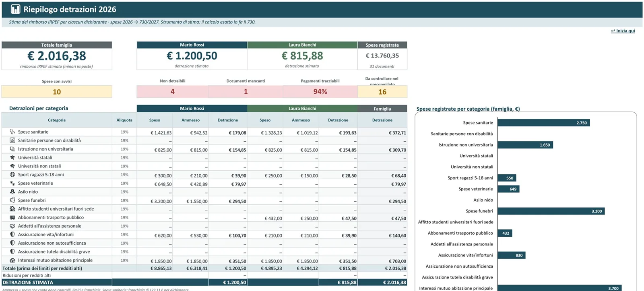This screenshot has width=644, height=291.
Task: Click the Categoria column header
Action: tap(57, 120)
